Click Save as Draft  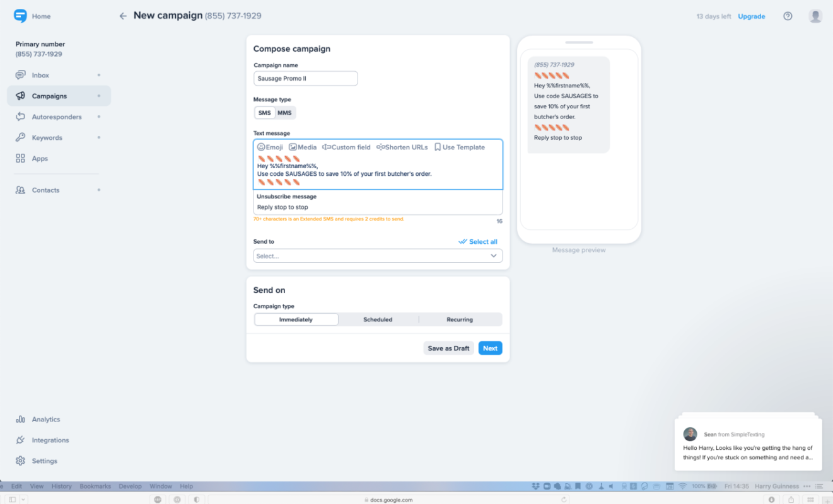click(449, 348)
